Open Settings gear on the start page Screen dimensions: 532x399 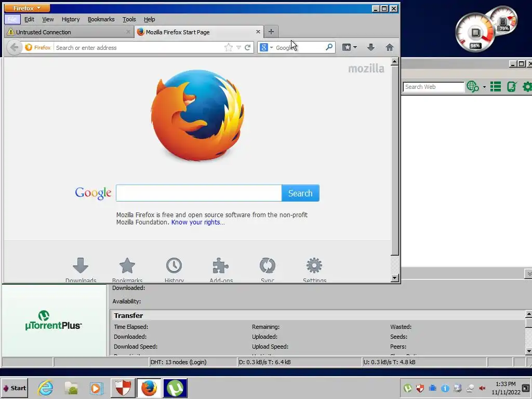point(314,270)
